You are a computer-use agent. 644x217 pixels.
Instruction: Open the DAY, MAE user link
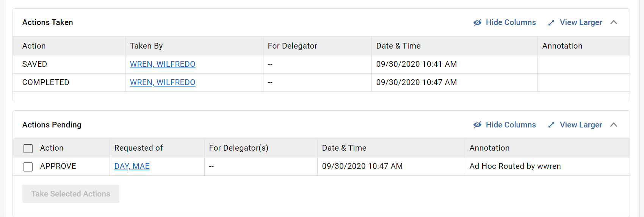coord(132,166)
